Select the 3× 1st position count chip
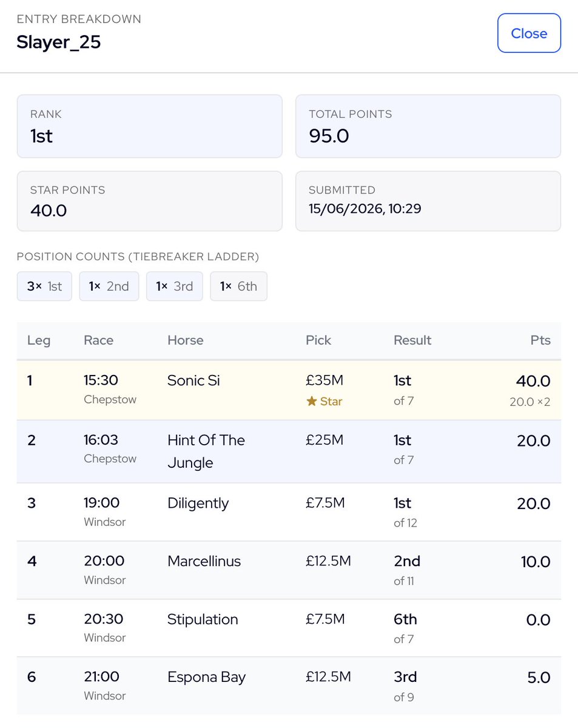578x728 pixels. point(44,286)
